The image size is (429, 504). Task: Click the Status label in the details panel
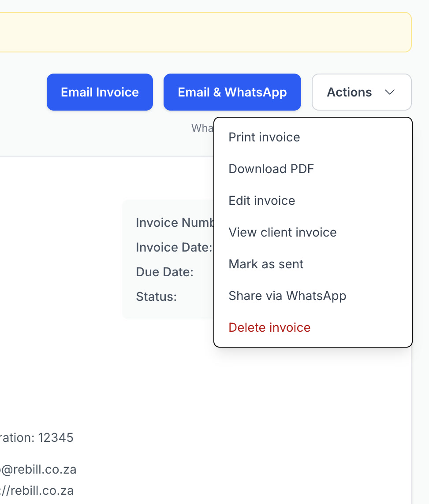click(x=156, y=296)
